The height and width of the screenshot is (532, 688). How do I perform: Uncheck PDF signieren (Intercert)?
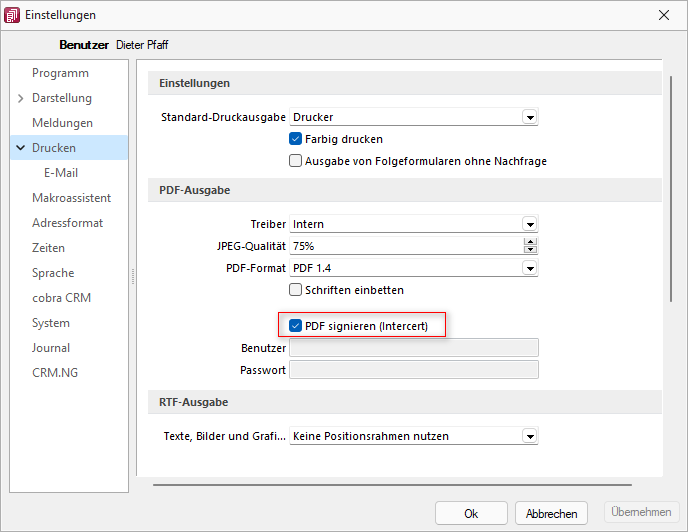click(x=295, y=326)
